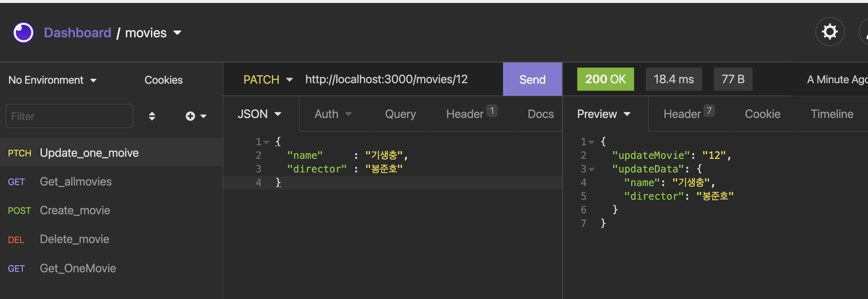This screenshot has width=868, height=299.
Task: Go to Dashboard link
Action: [x=78, y=33]
